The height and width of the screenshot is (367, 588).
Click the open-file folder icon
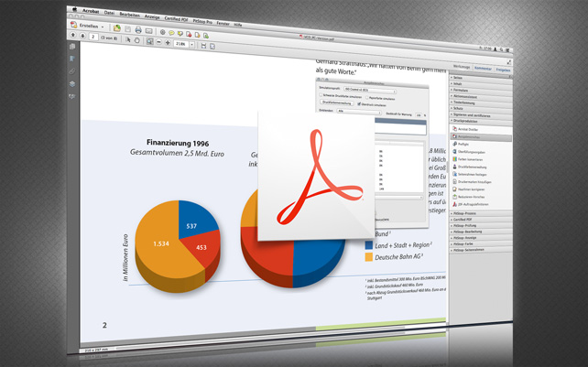click(x=117, y=28)
